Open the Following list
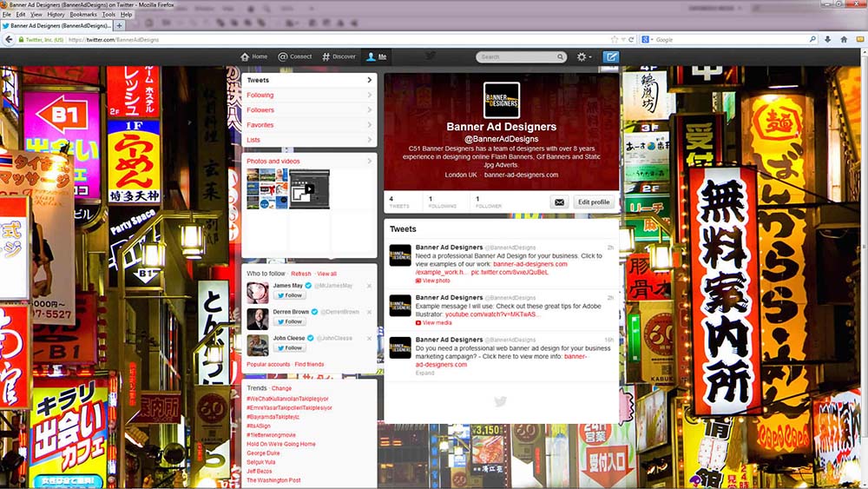This screenshot has width=868, height=489. [x=310, y=96]
